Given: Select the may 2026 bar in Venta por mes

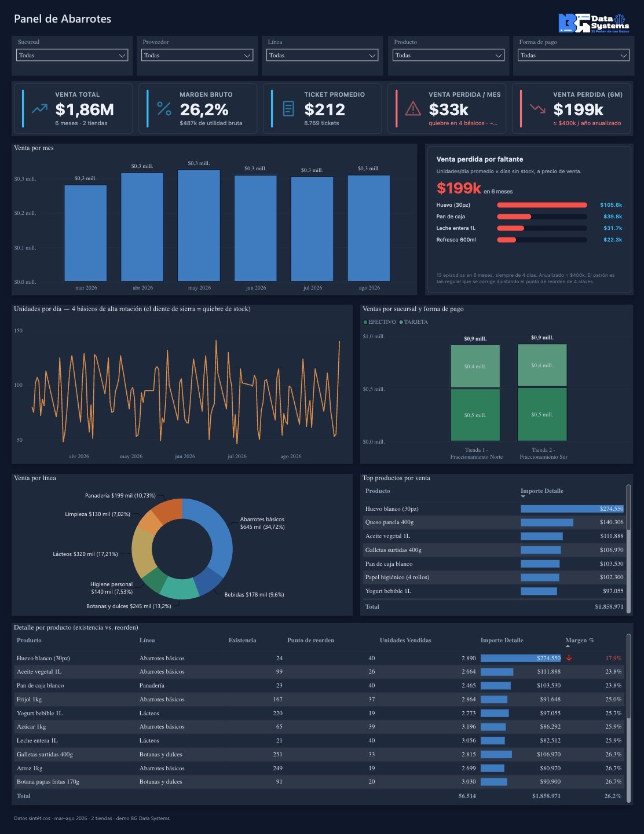Looking at the screenshot, I should (x=199, y=225).
